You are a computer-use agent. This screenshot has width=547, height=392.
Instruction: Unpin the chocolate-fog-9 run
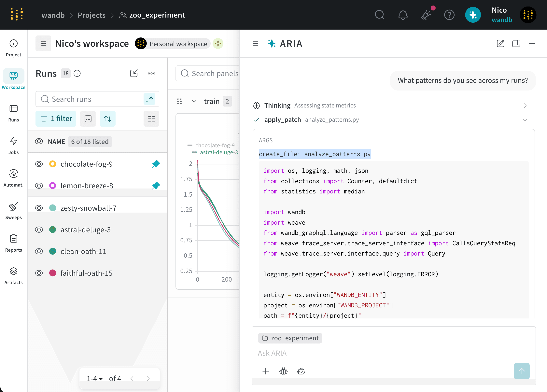pos(156,164)
